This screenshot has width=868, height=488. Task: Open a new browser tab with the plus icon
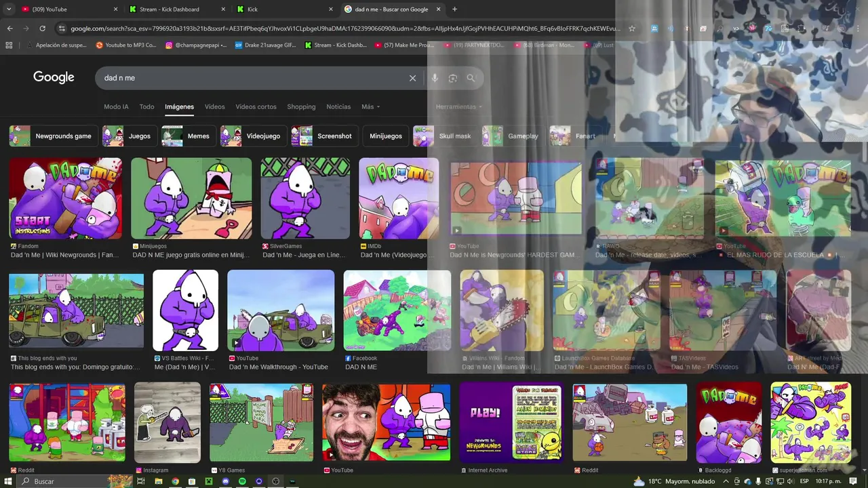click(454, 9)
